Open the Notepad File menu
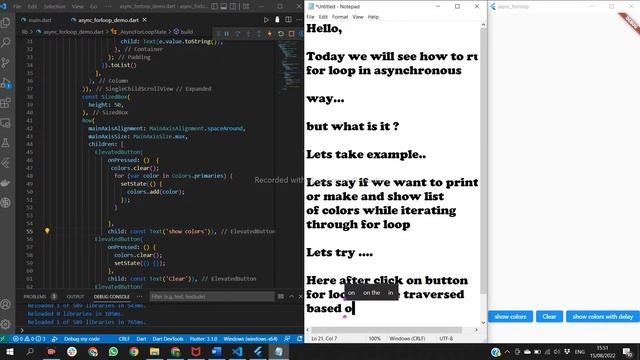The height and width of the screenshot is (360, 640). (x=311, y=17)
